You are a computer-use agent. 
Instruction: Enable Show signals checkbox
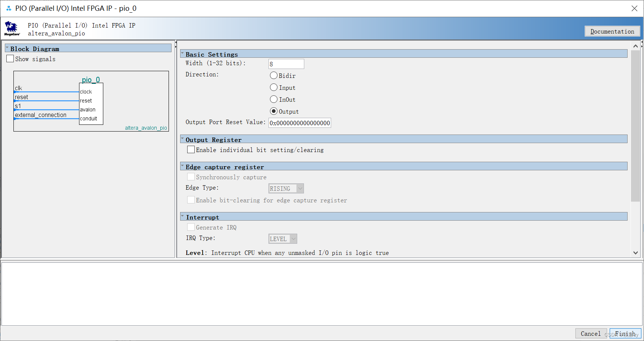[x=10, y=59]
